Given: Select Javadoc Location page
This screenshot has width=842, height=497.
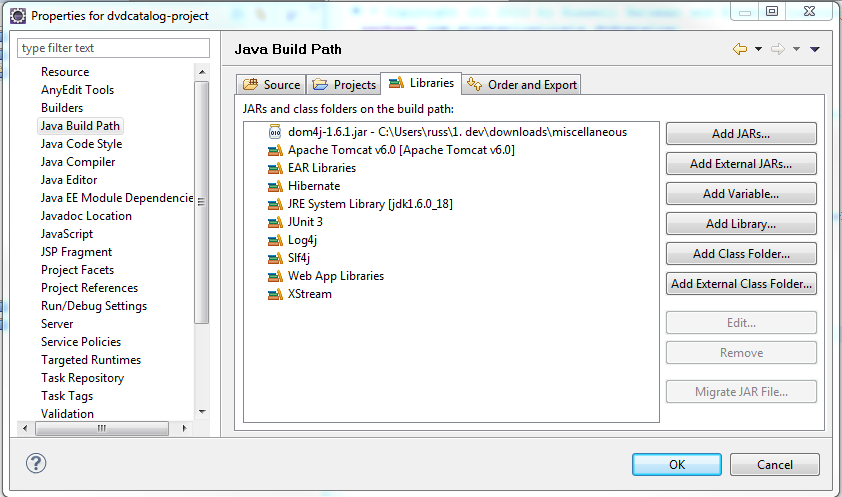Looking at the screenshot, I should 86,216.
